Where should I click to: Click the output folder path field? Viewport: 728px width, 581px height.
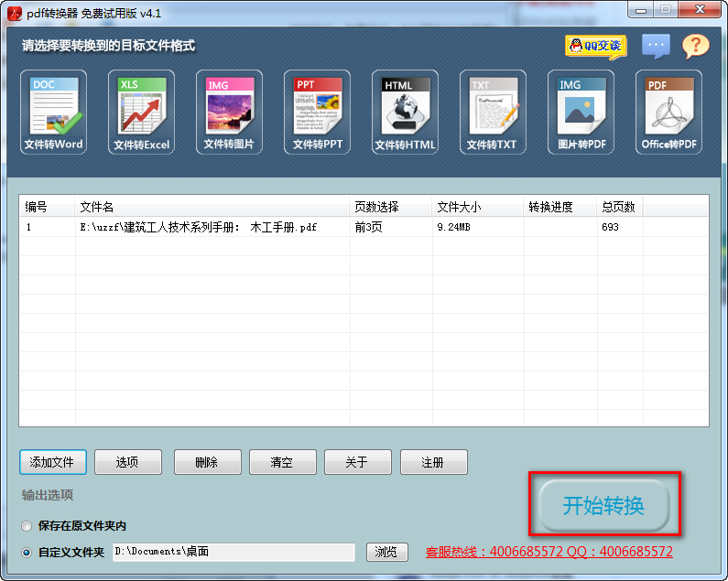click(234, 552)
